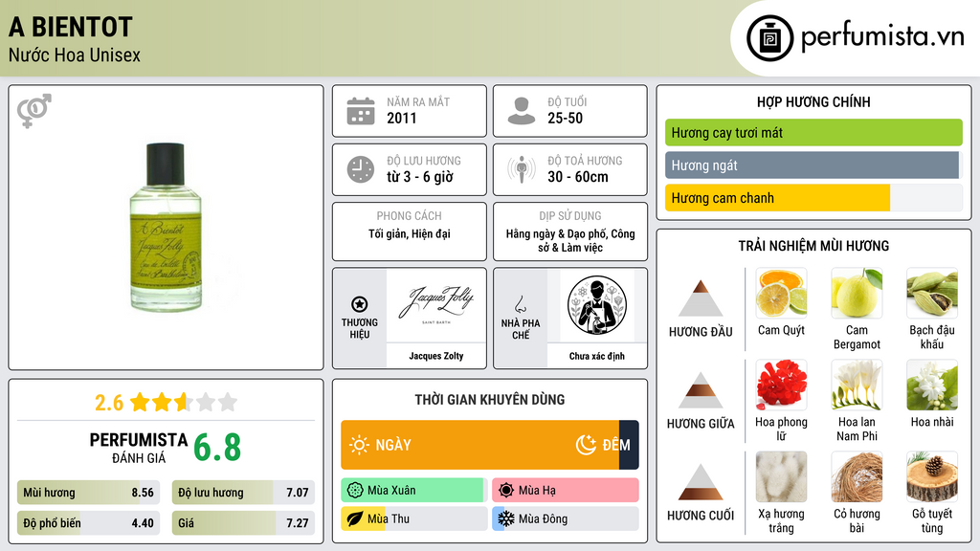
Task: Click the user rating number 2.6
Action: point(109,403)
